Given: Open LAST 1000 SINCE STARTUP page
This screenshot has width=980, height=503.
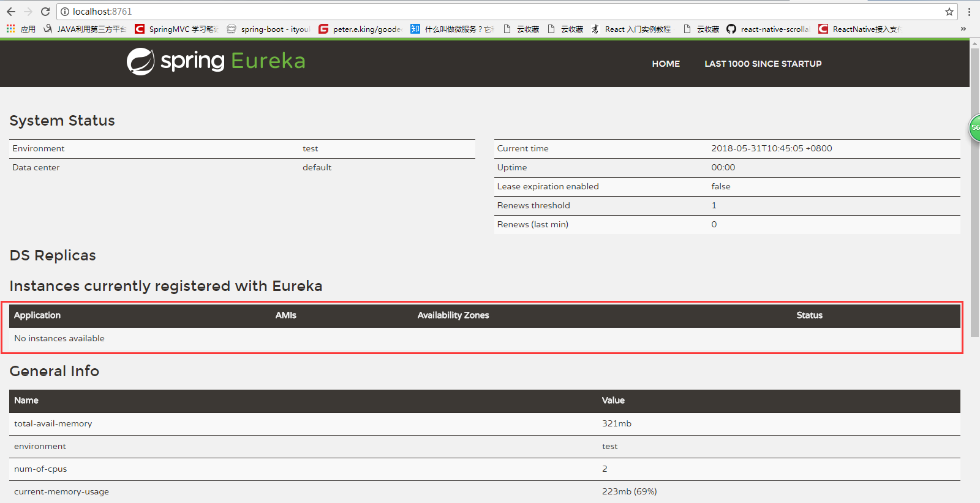Looking at the screenshot, I should click(763, 64).
